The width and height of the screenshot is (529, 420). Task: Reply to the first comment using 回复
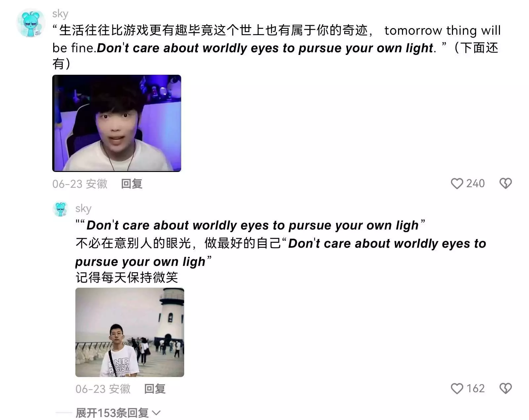click(132, 184)
